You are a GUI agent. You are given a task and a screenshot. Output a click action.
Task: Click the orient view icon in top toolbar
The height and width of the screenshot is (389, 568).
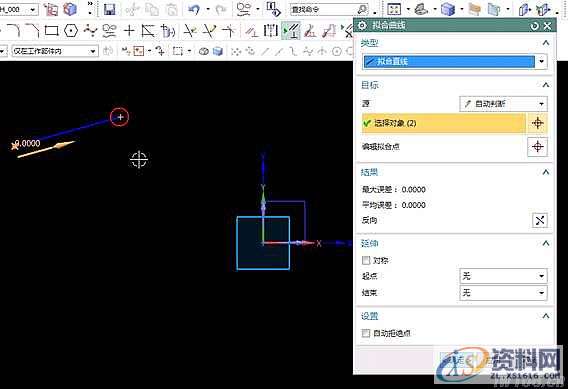[x=421, y=9]
